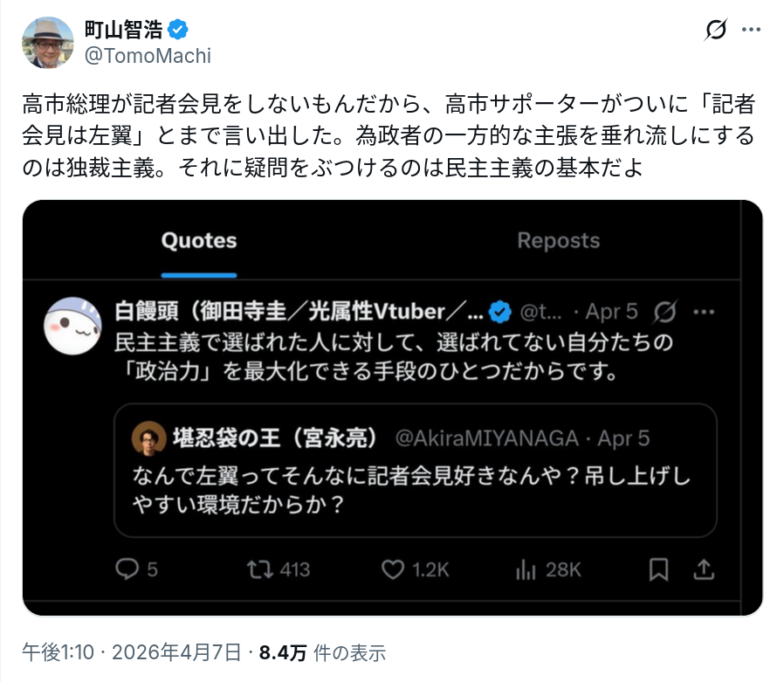Click the timestamp 午後1:10 · 2026年4月7日
Viewport: 784px width, 682px height.
click(x=131, y=652)
